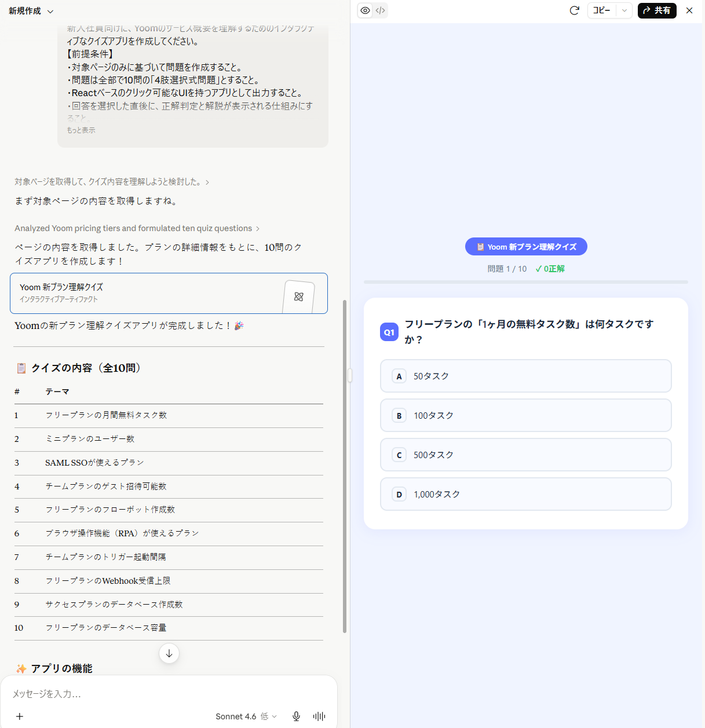The image size is (705, 728).
Task: Switch to preview eye view
Action: click(365, 10)
